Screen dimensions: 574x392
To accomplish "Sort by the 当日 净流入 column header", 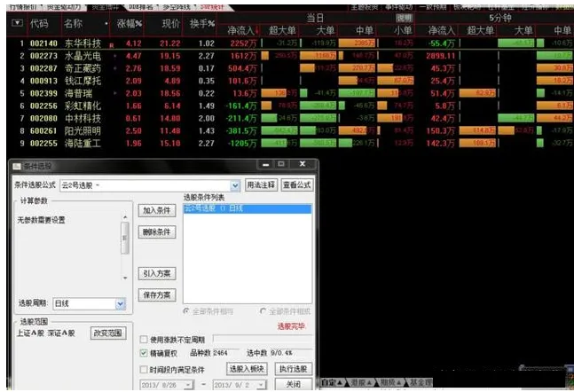I will pyautogui.click(x=240, y=30).
